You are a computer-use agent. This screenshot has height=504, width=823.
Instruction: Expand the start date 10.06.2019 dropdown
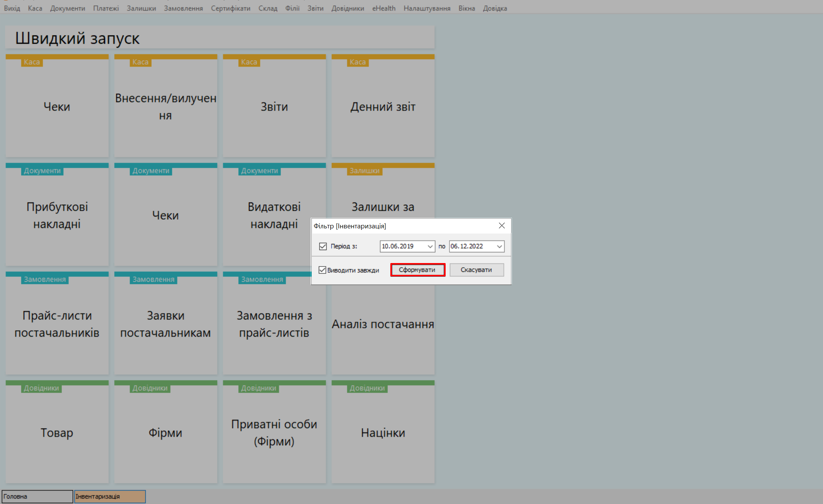[x=430, y=246]
